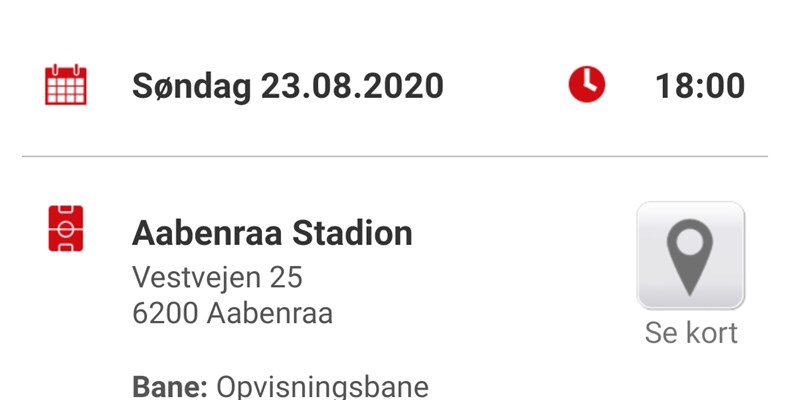Tap the 'Se kort' label
790x400 pixels.
coord(691,333)
